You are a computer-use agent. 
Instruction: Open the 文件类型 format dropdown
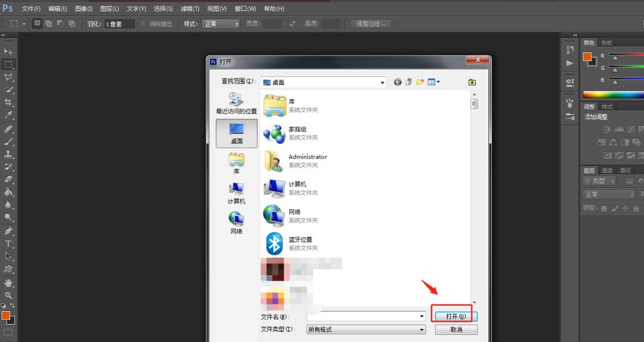point(422,329)
